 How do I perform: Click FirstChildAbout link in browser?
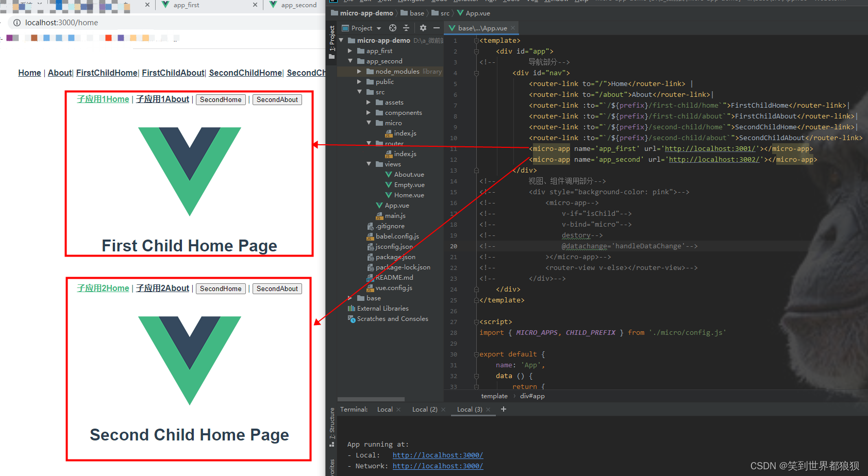[173, 73]
